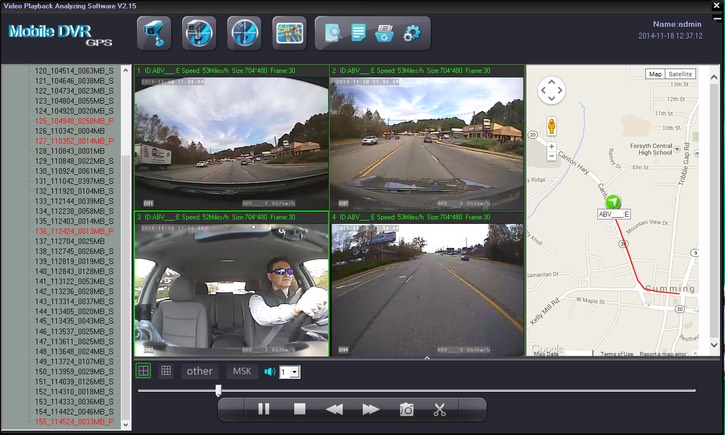Switch to nine-channel grid layout
Image resolution: width=725 pixels, height=435 pixels.
[x=166, y=371]
